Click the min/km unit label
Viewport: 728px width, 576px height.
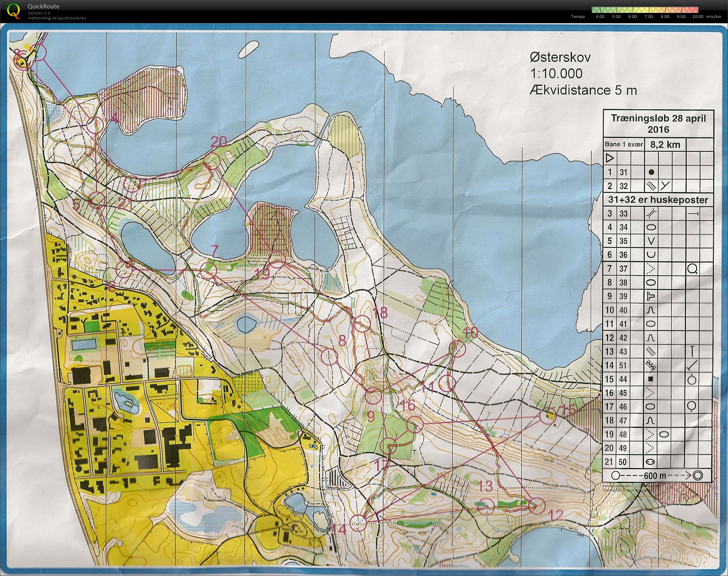point(714,17)
